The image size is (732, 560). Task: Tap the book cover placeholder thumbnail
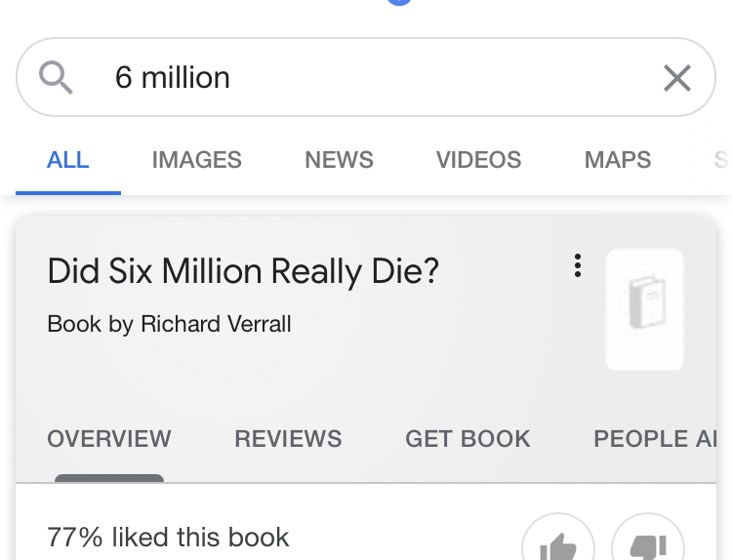(644, 309)
